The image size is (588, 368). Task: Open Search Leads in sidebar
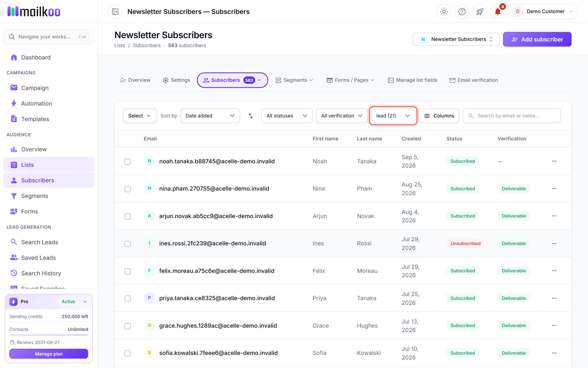tap(49, 242)
